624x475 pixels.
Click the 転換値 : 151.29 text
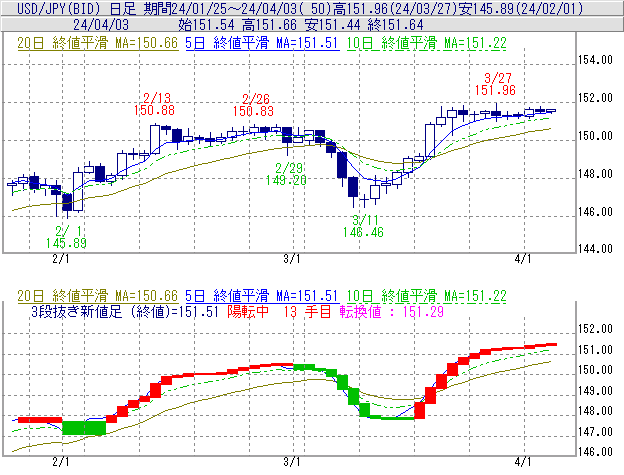pos(392,312)
